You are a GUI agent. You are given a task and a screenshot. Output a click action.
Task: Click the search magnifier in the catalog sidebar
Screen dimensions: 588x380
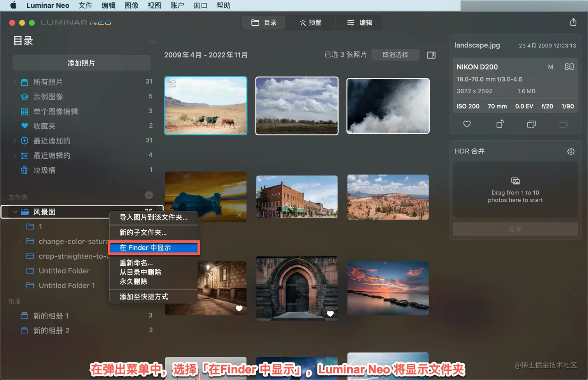click(x=153, y=41)
